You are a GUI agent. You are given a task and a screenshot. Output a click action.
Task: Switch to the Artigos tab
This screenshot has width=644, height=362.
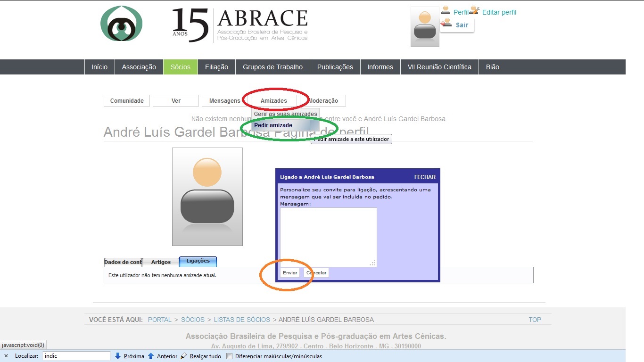161,262
